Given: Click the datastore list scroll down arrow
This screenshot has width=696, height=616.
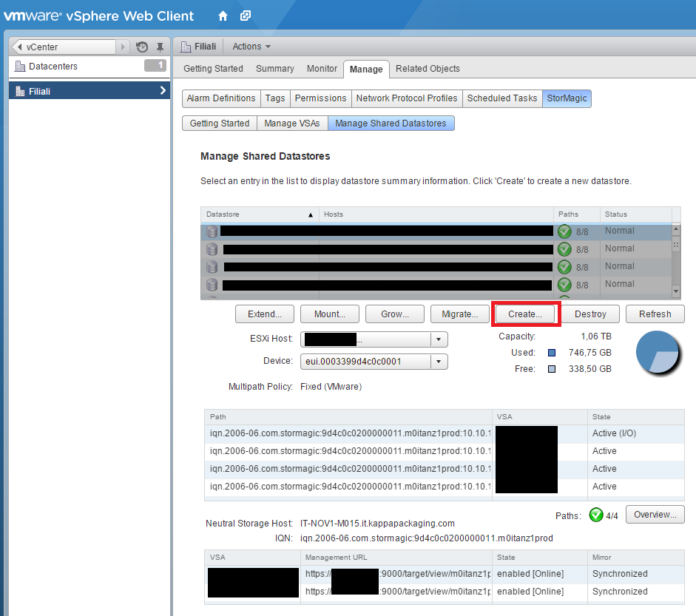Looking at the screenshot, I should (676, 291).
